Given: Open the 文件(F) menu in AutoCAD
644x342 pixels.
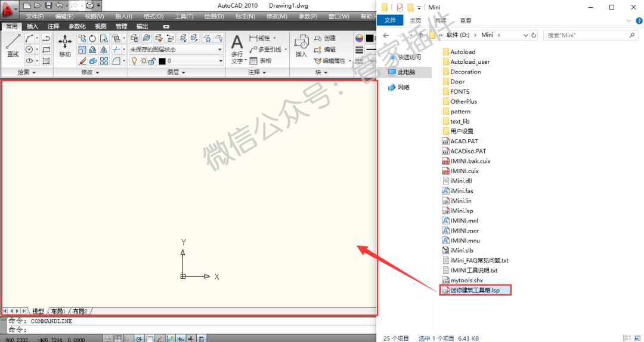Looking at the screenshot, I should (35, 17).
